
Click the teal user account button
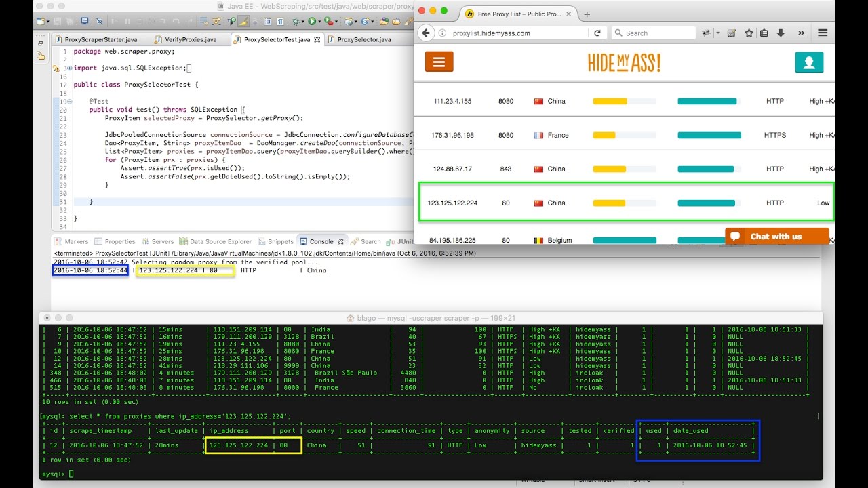tap(809, 62)
